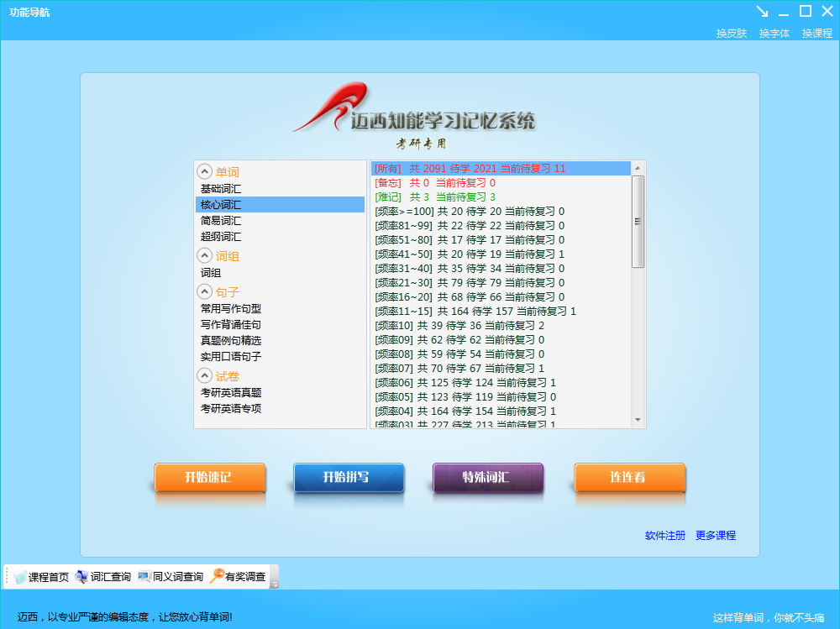Collapse the 句子 category section
This screenshot has height=629, width=840.
[x=204, y=291]
